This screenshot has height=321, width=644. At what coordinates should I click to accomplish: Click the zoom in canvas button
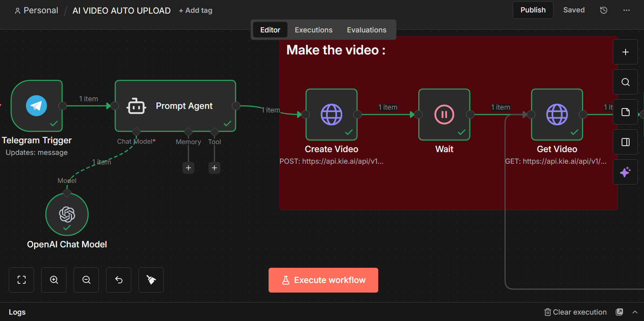point(54,280)
